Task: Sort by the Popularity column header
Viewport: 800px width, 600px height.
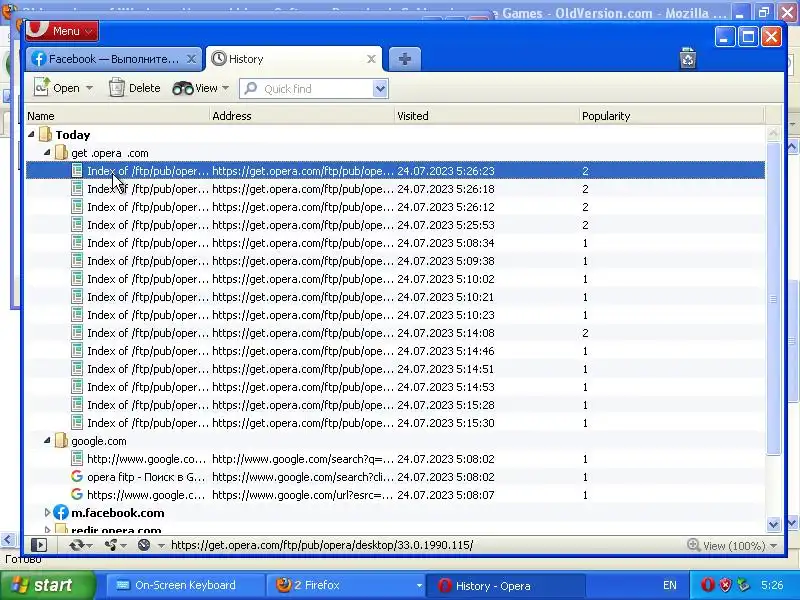Action: (x=672, y=116)
